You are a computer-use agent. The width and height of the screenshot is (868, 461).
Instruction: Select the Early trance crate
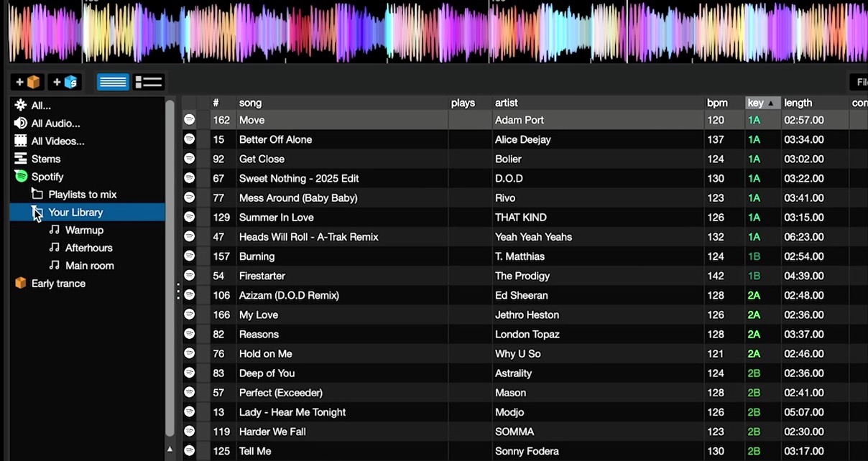(58, 284)
